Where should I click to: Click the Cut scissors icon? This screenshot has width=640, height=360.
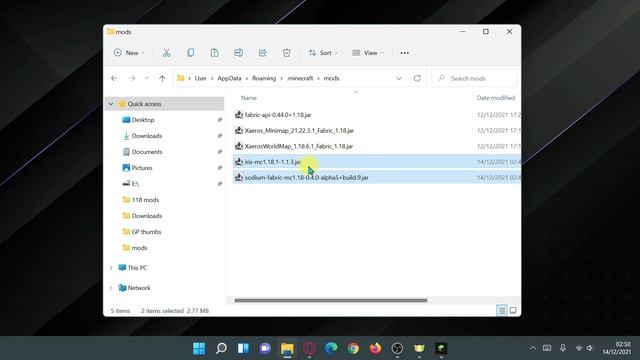[x=167, y=53]
